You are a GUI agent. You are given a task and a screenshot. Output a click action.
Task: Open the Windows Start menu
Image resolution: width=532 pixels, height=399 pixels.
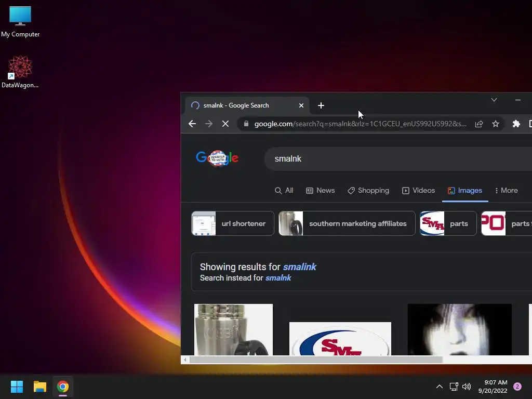[17, 387]
